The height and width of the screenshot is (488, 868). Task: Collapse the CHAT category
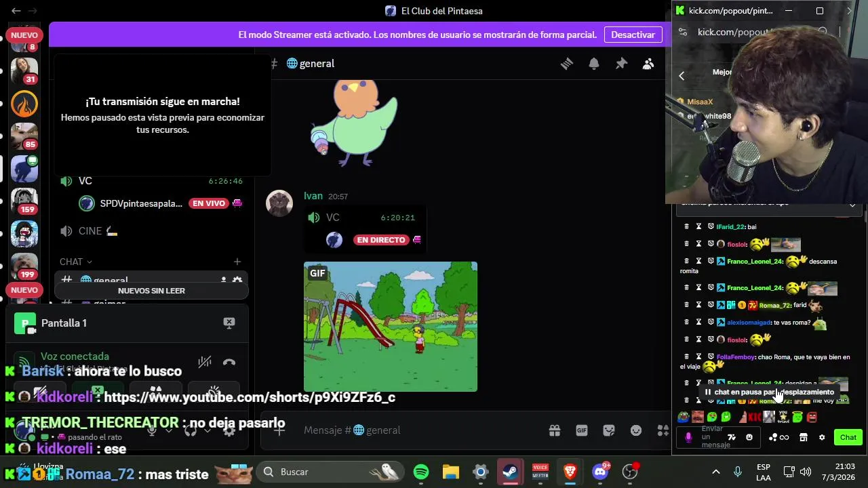click(x=75, y=262)
